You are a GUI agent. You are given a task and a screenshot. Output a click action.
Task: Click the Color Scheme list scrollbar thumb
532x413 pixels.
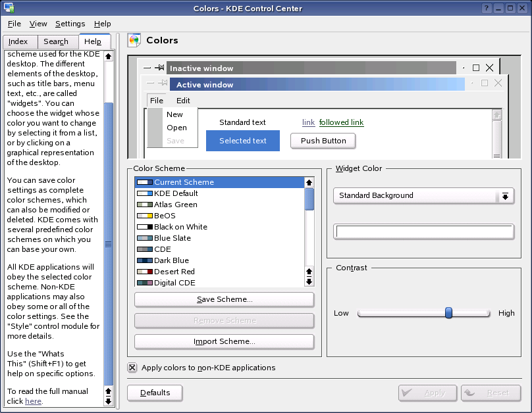pyautogui.click(x=309, y=199)
